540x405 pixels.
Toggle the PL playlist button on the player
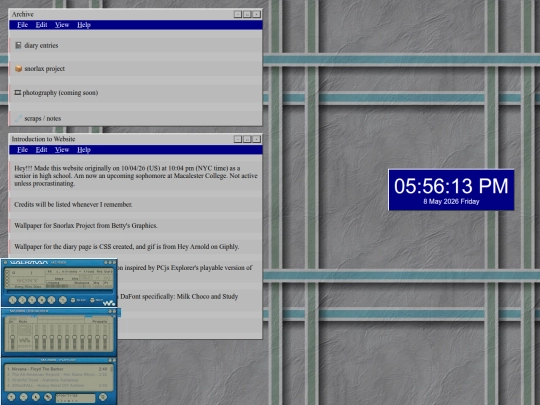pyautogui.click(x=108, y=286)
